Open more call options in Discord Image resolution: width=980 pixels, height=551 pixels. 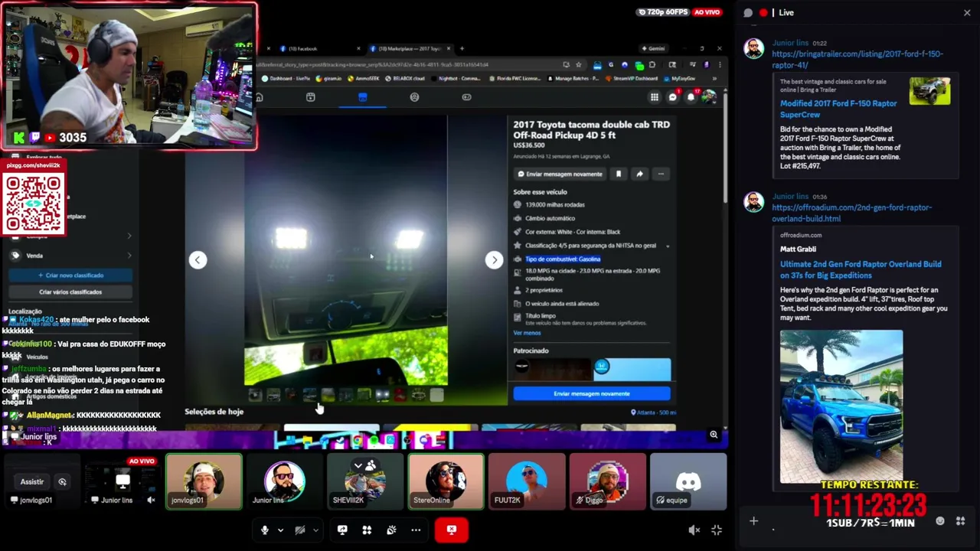pos(416,530)
